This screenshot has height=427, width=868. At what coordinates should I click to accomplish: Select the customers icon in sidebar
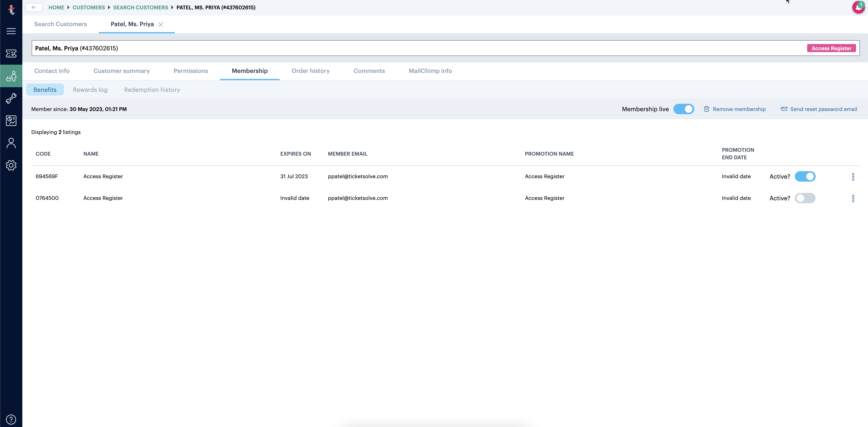point(11,76)
